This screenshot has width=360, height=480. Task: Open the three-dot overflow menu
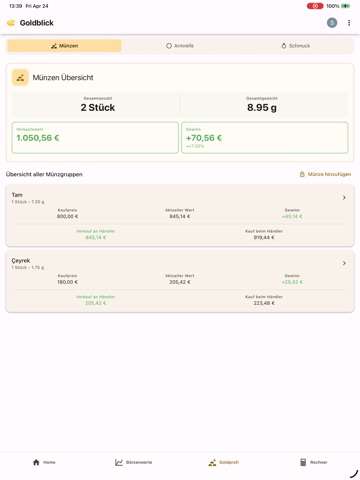coord(349,23)
